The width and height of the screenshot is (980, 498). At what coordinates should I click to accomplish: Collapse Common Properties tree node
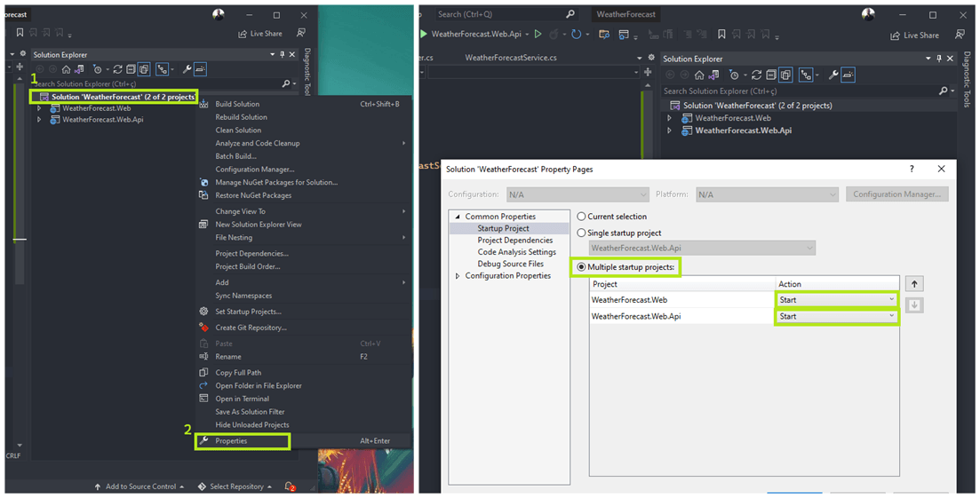458,217
